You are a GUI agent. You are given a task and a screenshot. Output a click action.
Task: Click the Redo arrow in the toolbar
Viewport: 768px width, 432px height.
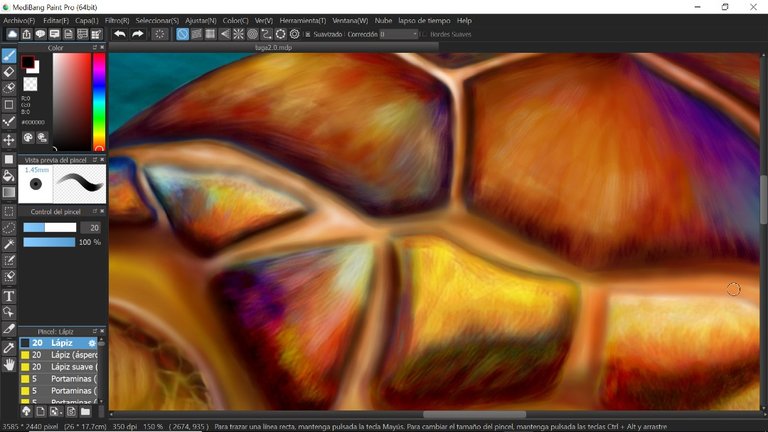pyautogui.click(x=138, y=34)
